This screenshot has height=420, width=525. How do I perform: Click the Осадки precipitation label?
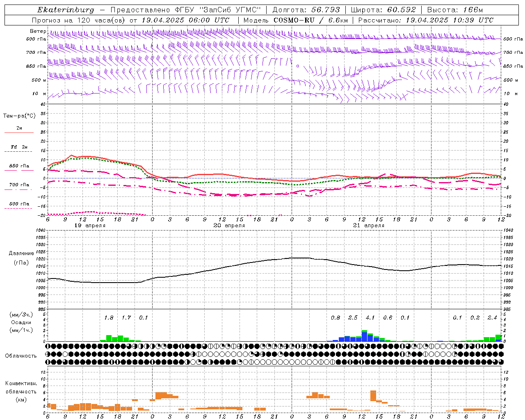point(21,322)
